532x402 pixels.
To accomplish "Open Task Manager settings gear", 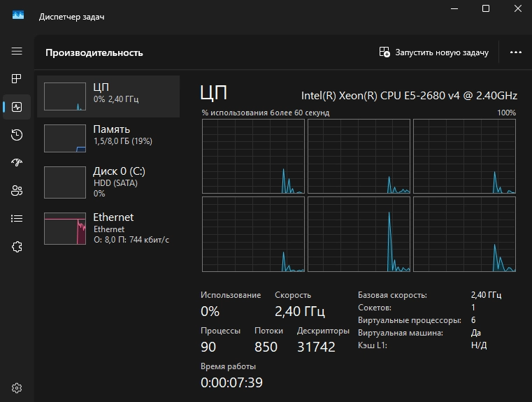I will pos(17,388).
